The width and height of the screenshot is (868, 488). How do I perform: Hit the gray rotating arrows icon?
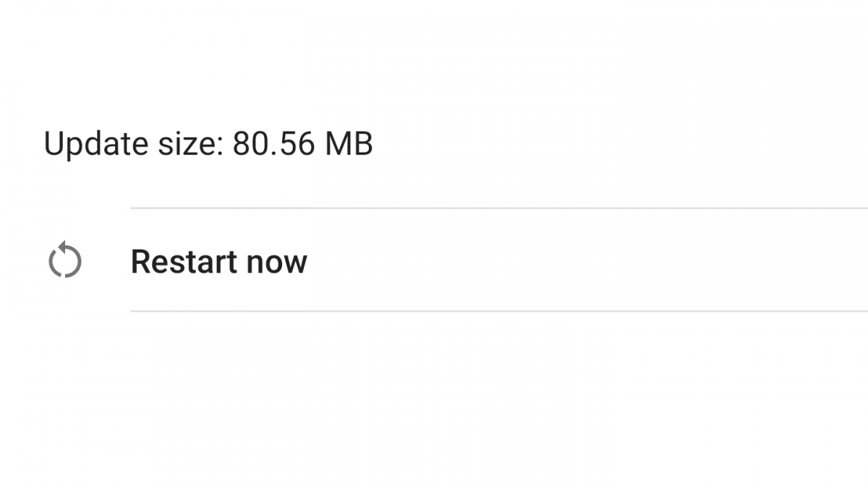pyautogui.click(x=65, y=261)
